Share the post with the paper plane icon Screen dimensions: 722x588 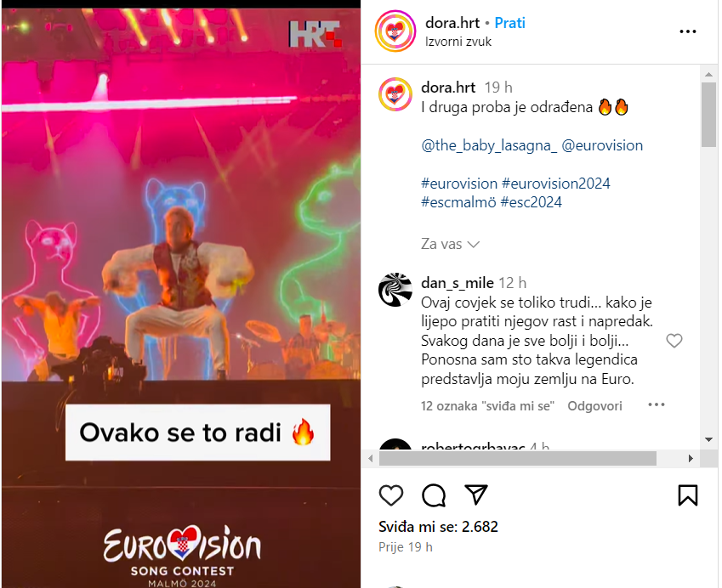click(x=476, y=495)
